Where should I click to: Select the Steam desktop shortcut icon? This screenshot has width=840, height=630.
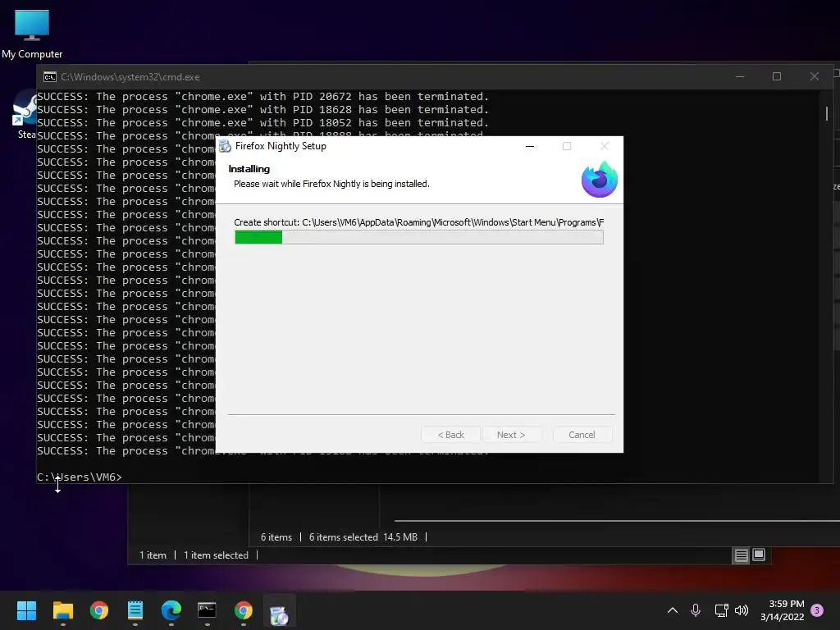click(24, 114)
